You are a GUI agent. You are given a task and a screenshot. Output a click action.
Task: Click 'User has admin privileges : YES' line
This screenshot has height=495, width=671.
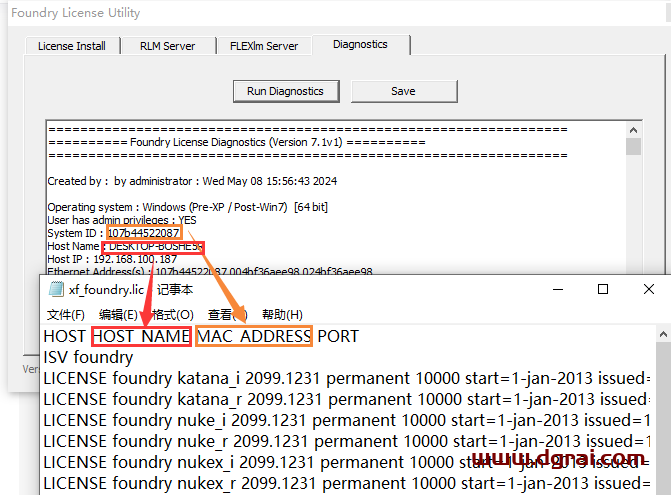(122, 220)
